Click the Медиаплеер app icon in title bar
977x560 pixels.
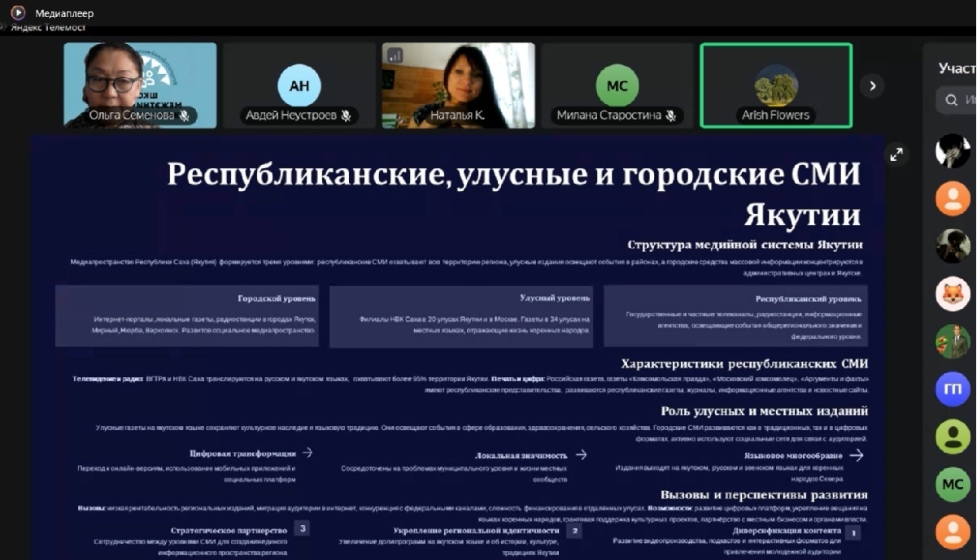point(18,12)
